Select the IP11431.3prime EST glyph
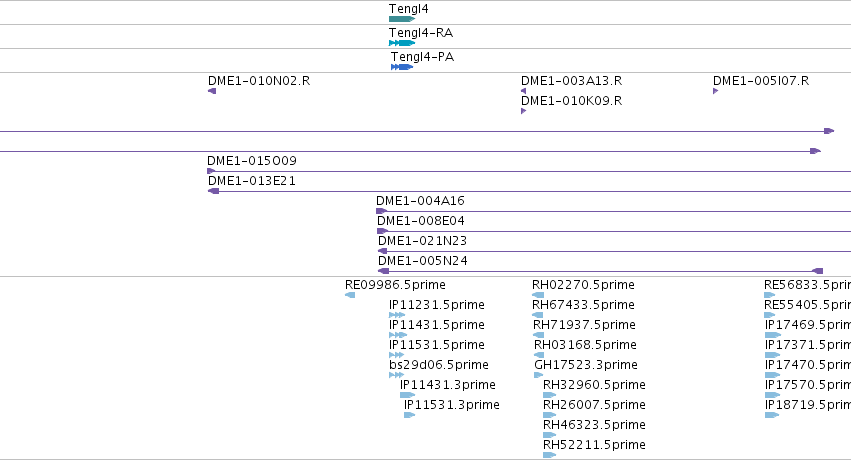 tap(408, 395)
